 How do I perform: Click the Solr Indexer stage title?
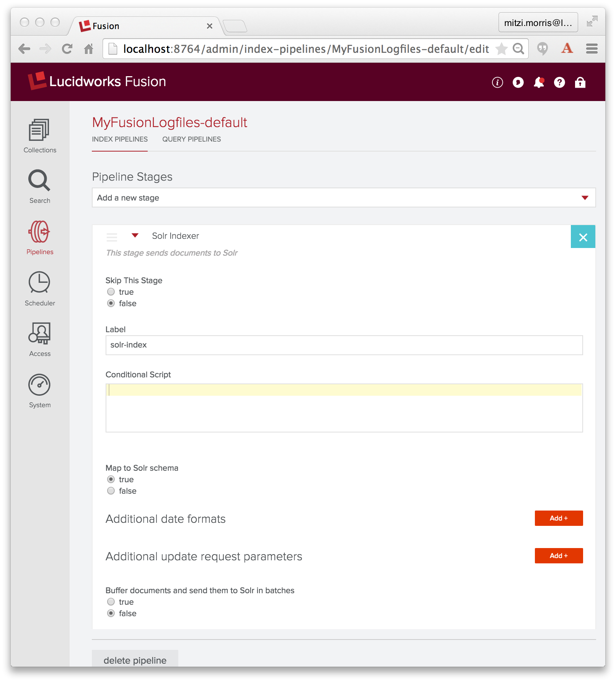click(176, 236)
